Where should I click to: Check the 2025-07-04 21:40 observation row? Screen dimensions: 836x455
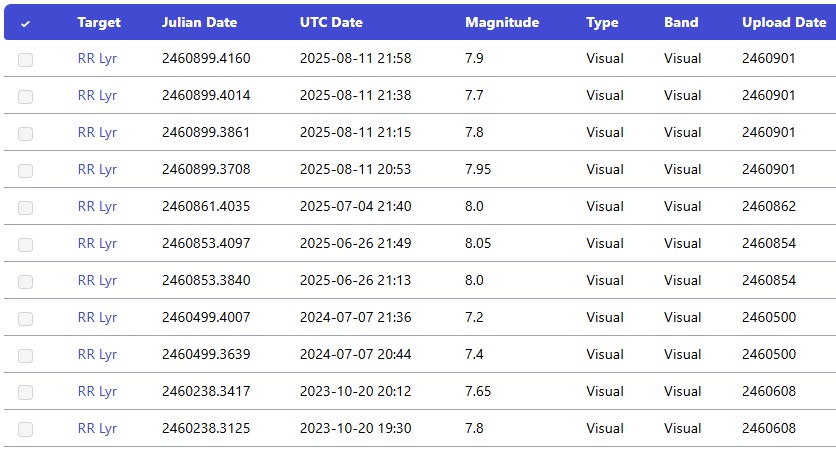coord(25,207)
